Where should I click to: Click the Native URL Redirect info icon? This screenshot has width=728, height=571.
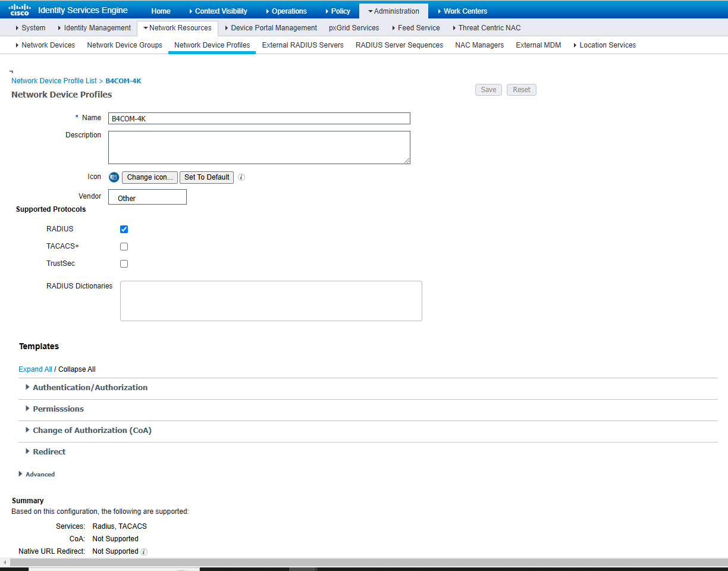tap(144, 552)
